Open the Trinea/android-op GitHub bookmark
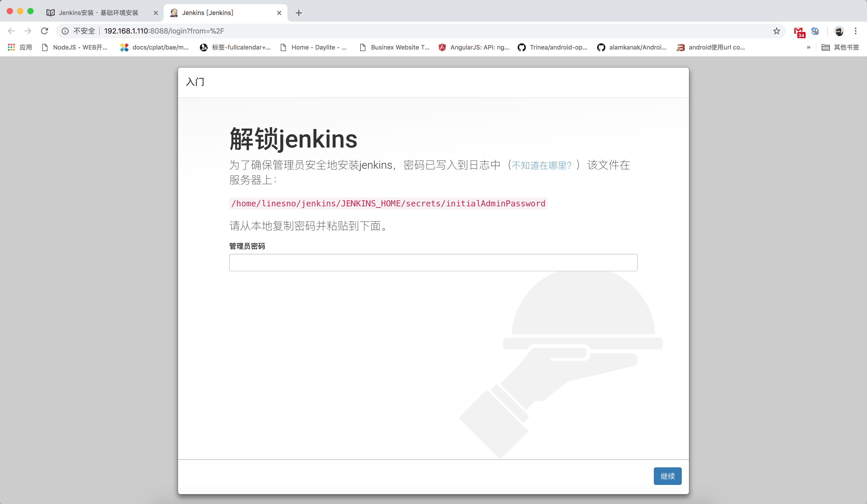The height and width of the screenshot is (504, 867). point(552,47)
